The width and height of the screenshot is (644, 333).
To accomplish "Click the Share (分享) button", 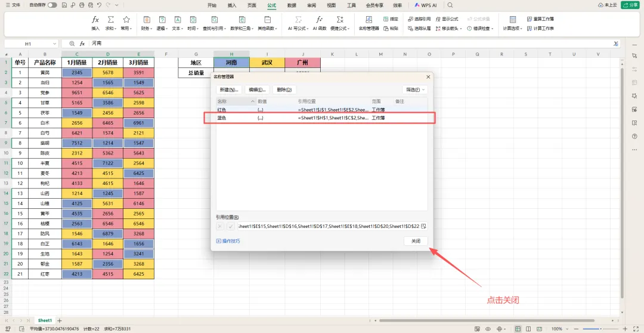I will pyautogui.click(x=631, y=5).
